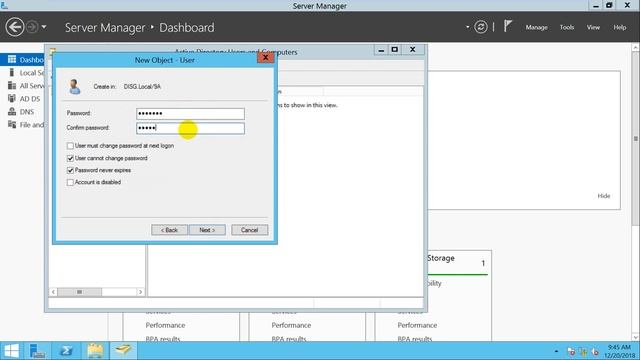Image resolution: width=640 pixels, height=360 pixels.
Task: Uncheck User cannot change password
Action: (70, 158)
